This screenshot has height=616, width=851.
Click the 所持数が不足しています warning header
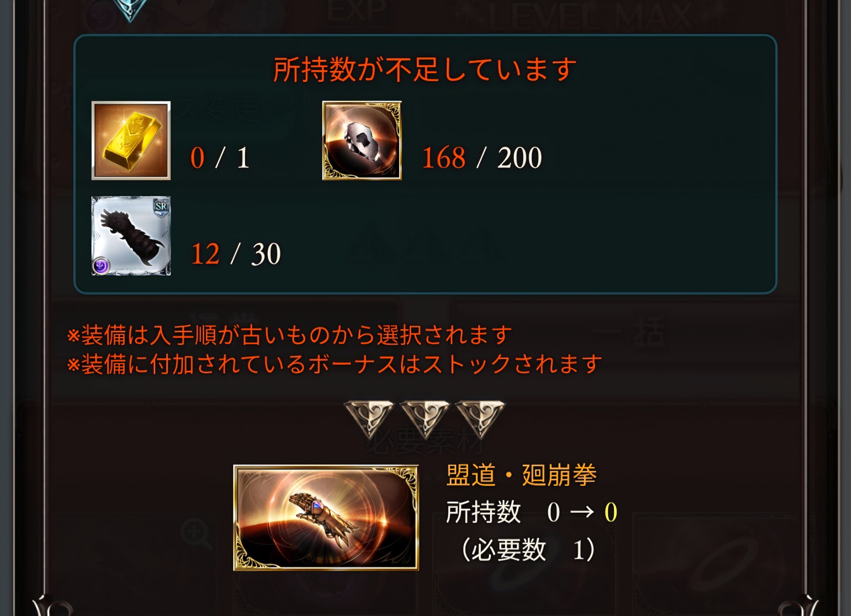[x=425, y=70]
